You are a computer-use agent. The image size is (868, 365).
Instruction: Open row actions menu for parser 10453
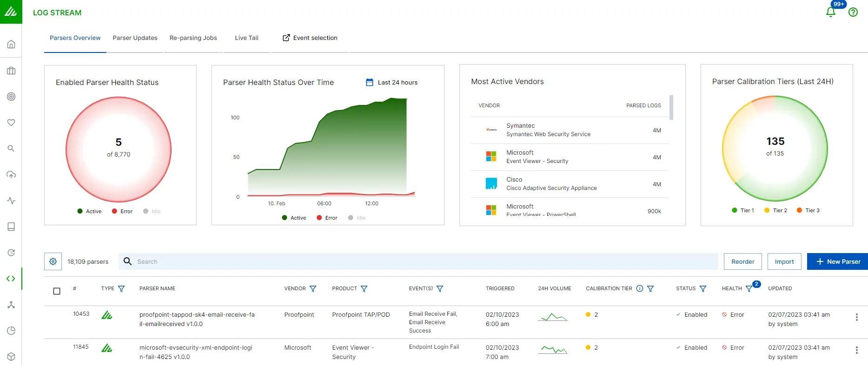856,317
